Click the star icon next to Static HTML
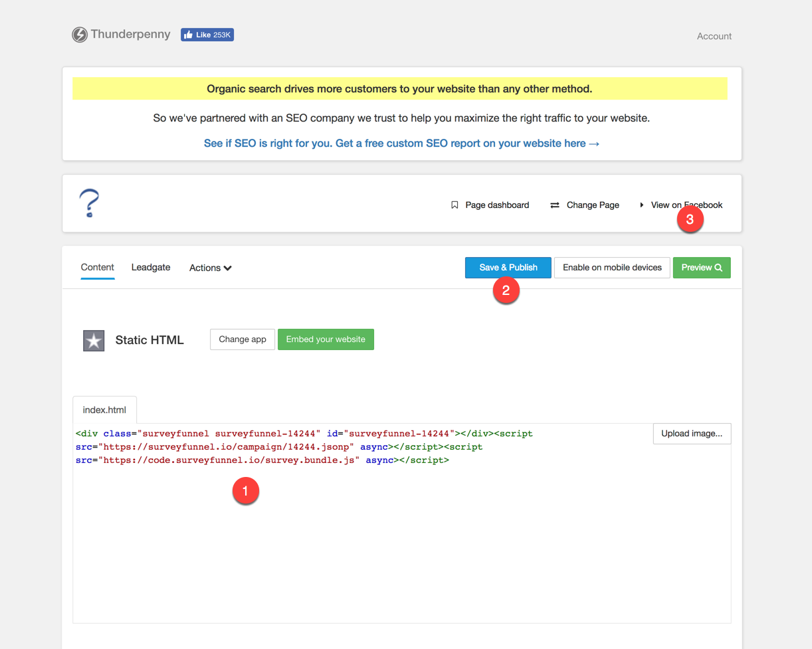The width and height of the screenshot is (812, 649). [x=94, y=341]
